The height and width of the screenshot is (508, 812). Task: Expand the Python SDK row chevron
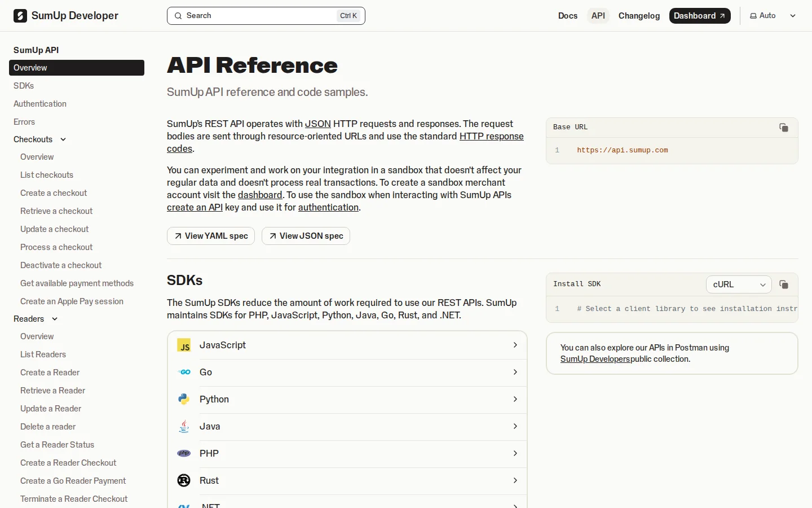tap(515, 399)
